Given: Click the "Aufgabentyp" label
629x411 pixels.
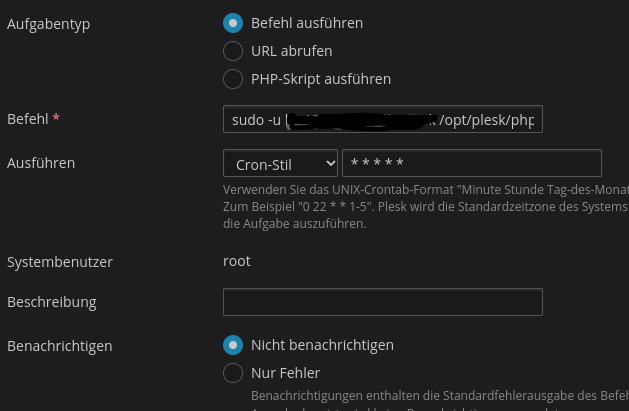Looking at the screenshot, I should pyautogui.click(x=48, y=23).
